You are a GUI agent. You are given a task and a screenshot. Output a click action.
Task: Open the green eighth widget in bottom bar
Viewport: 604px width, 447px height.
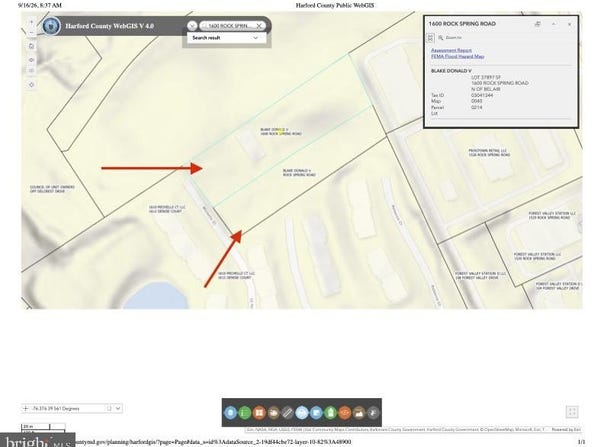(x=331, y=413)
